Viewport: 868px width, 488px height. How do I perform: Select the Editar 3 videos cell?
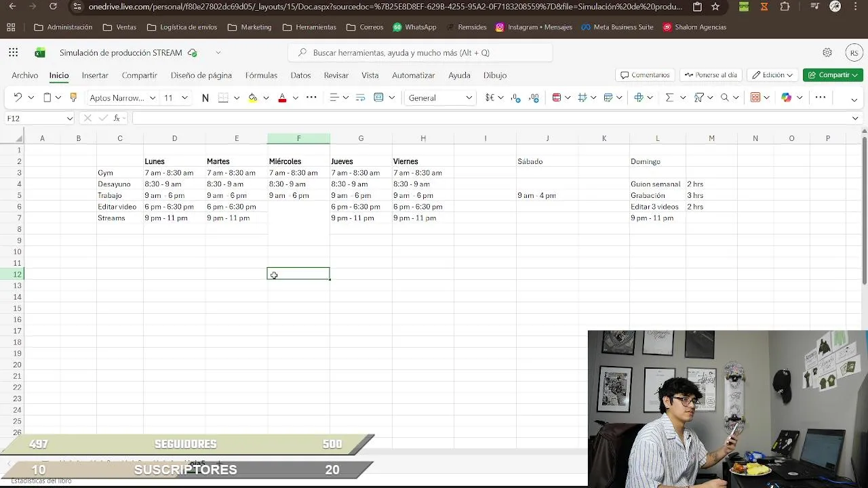point(657,207)
